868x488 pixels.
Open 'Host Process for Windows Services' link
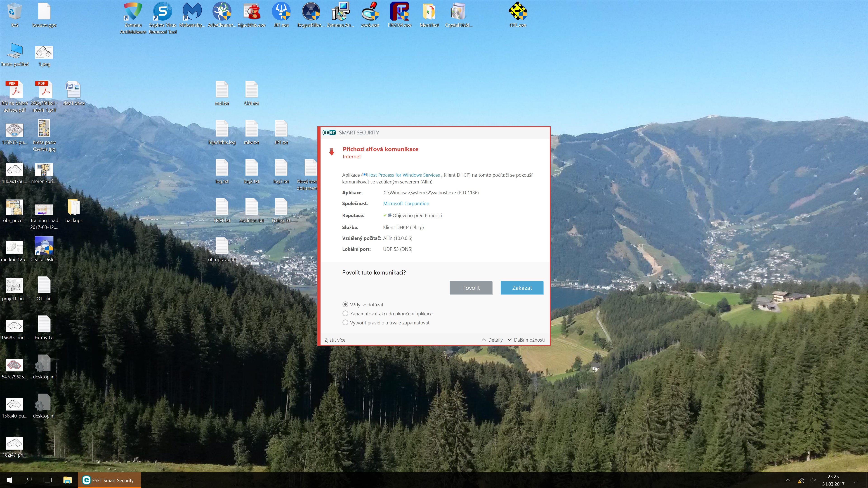click(403, 175)
